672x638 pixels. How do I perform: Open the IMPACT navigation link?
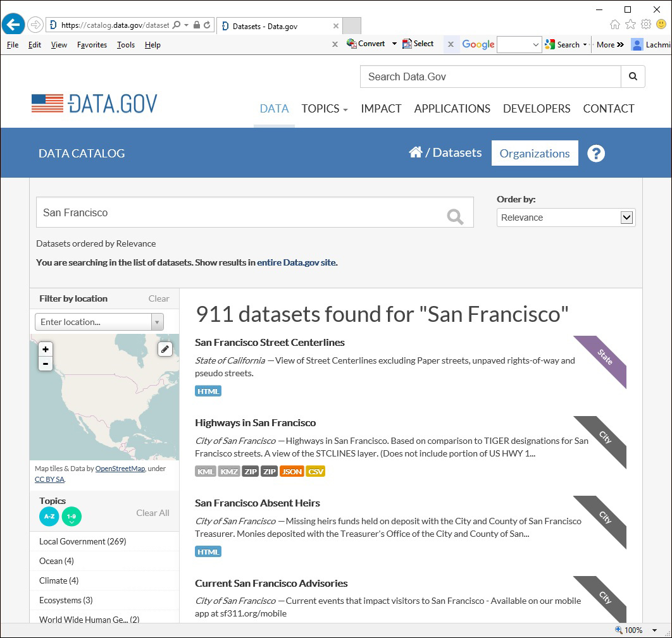(x=381, y=109)
